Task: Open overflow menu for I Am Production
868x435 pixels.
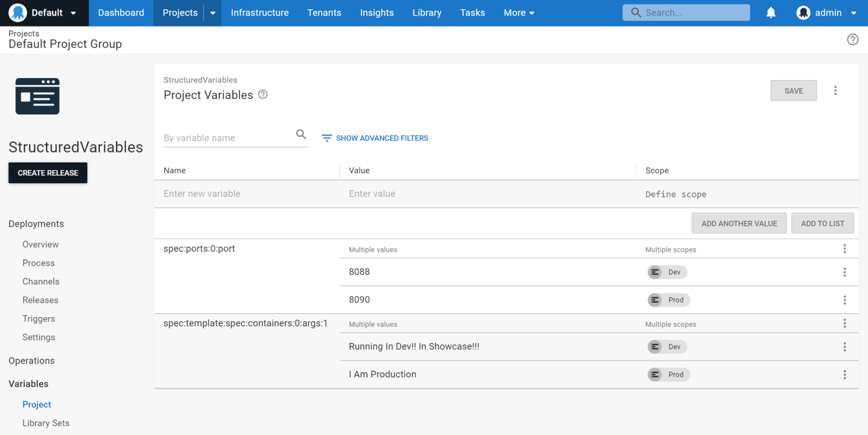Action: [x=844, y=375]
